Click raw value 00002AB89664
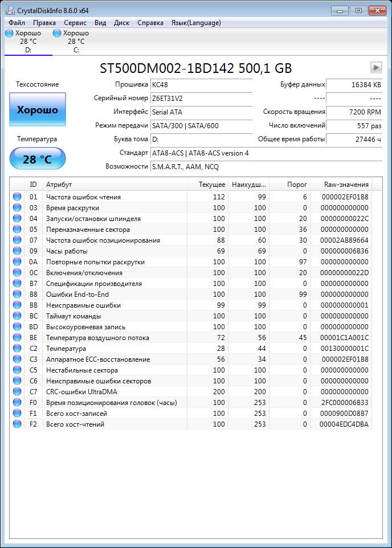 [x=344, y=240]
